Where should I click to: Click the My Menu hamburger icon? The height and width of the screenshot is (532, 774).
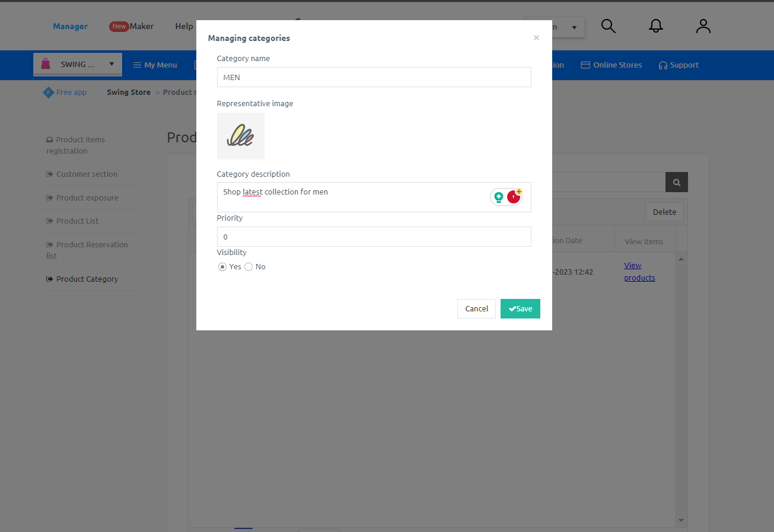136,65
